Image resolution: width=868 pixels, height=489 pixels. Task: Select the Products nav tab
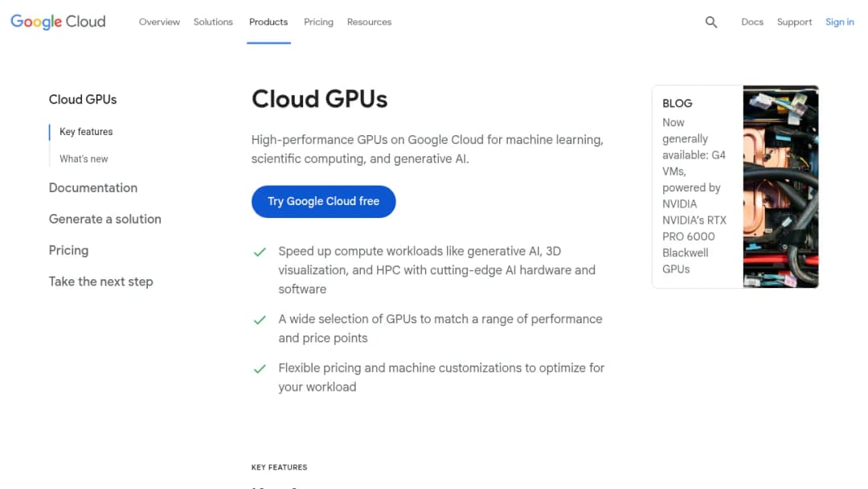click(268, 23)
